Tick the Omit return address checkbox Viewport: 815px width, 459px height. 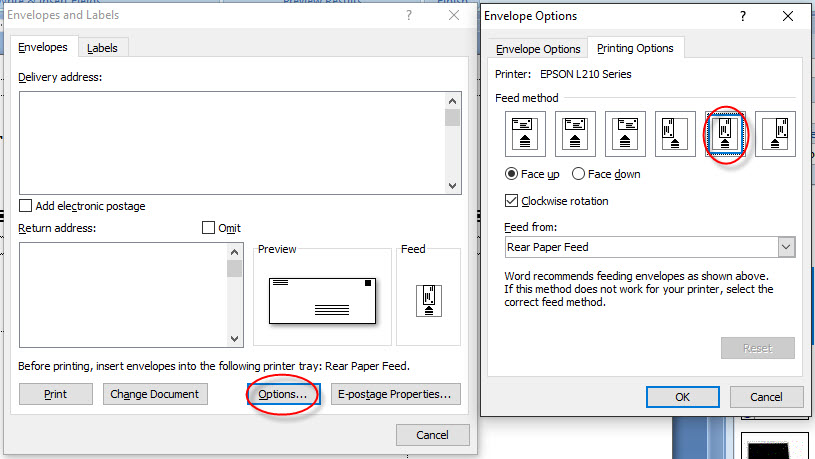[x=208, y=228]
